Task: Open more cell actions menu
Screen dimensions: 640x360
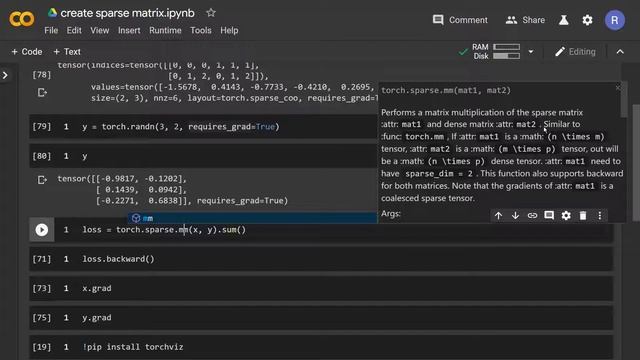Action: click(x=600, y=216)
